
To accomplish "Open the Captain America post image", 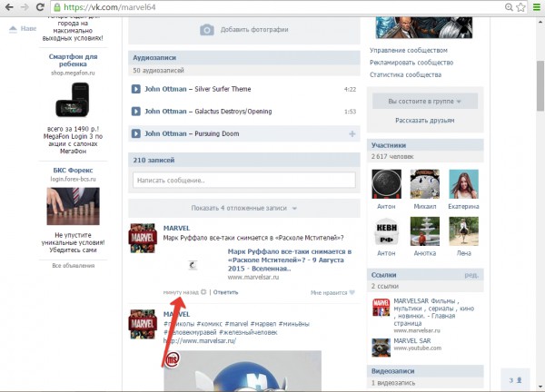I will (x=243, y=371).
